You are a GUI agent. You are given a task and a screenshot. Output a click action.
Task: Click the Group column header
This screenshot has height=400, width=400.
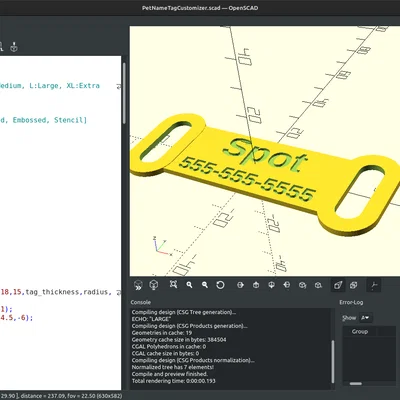pyautogui.click(x=360, y=332)
